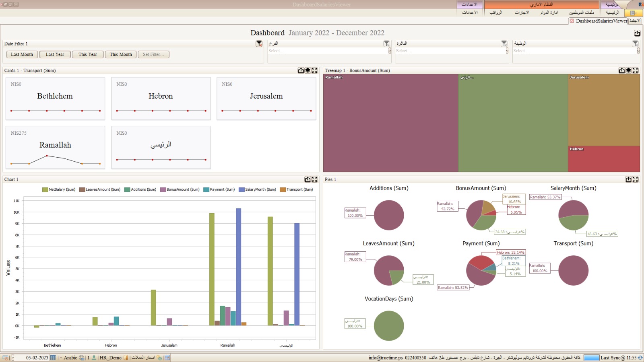Toggle NetSalary (Sum) series in chart legend
The height and width of the screenshot is (362, 644).
pos(59,189)
